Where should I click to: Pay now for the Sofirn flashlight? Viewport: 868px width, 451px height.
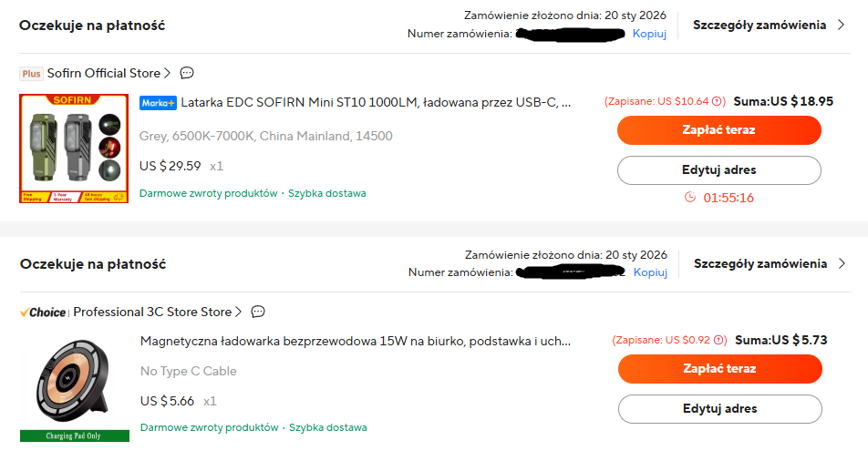pos(718,130)
